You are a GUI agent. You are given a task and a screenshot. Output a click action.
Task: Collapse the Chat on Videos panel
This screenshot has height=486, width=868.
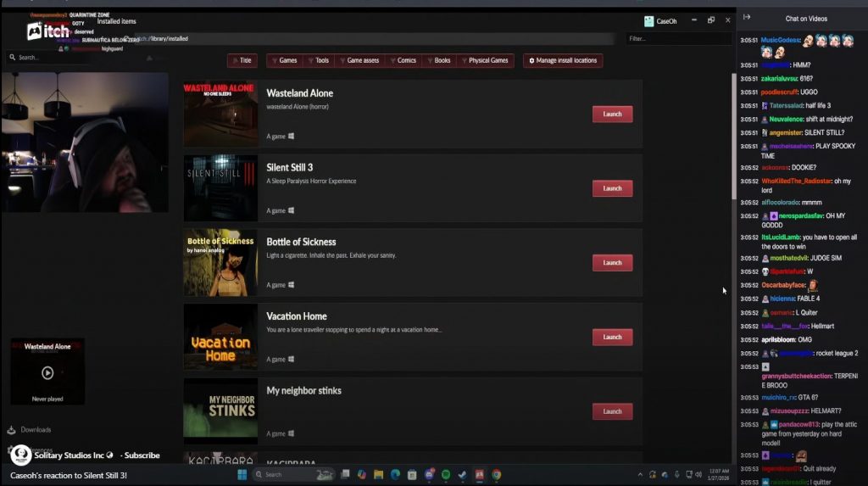(x=747, y=17)
